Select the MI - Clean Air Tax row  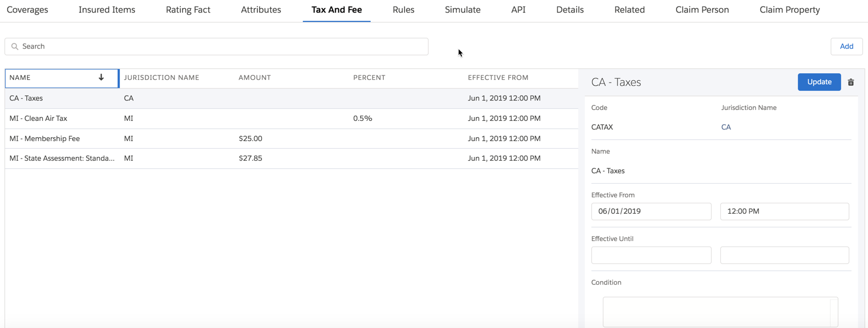click(x=291, y=119)
